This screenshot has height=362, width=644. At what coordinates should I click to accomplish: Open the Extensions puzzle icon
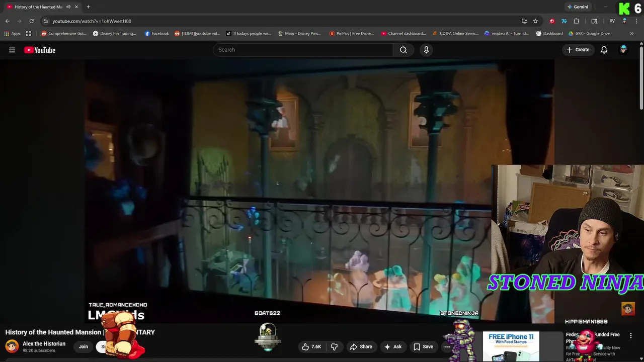[x=577, y=21]
